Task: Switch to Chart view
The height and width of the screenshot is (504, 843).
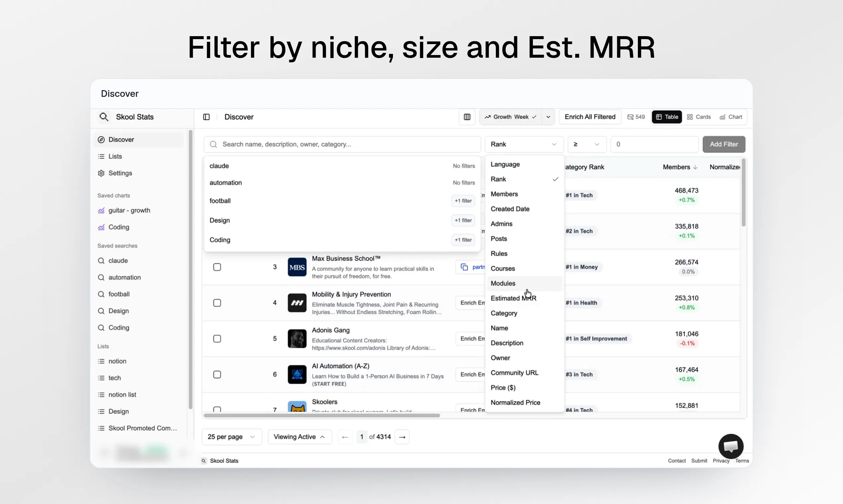Action: 730,117
